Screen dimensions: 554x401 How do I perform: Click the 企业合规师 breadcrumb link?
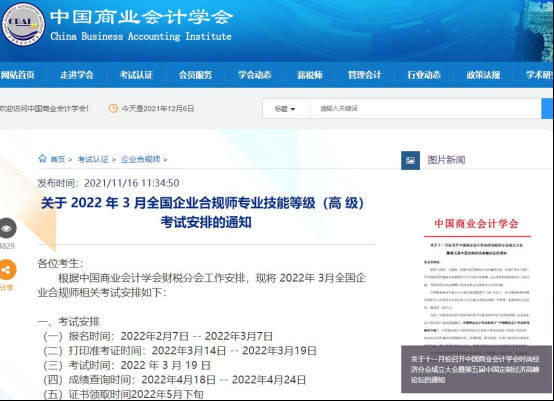(x=141, y=159)
